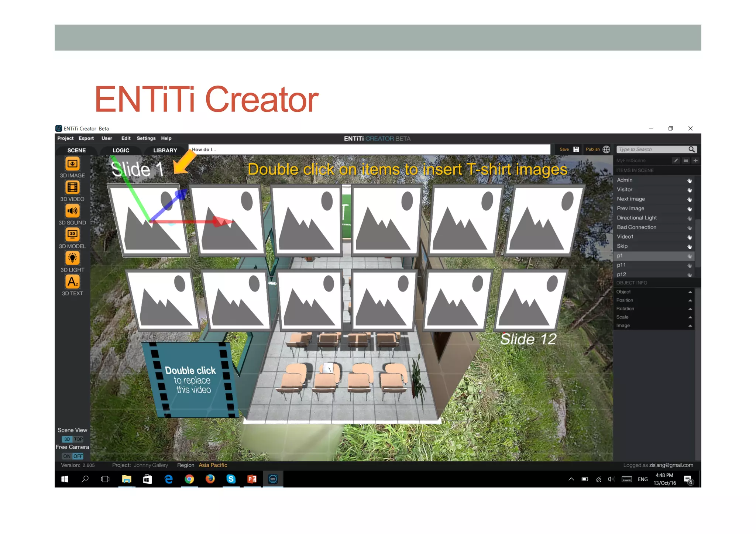Toggle hand icon for Bad Connection

689,228
